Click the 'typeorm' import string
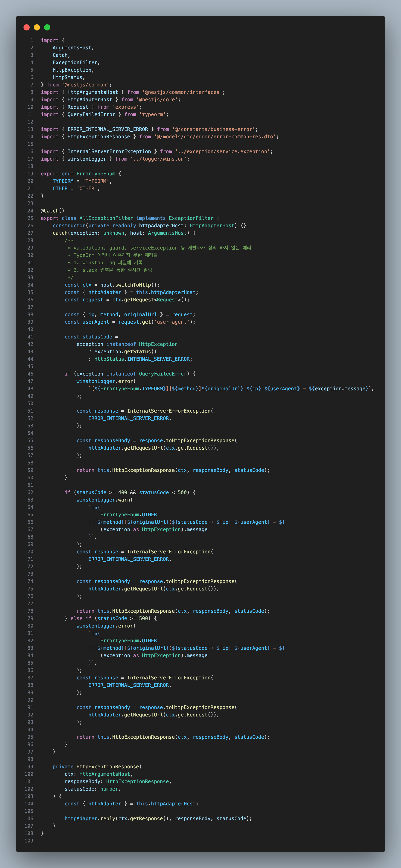 pos(152,114)
